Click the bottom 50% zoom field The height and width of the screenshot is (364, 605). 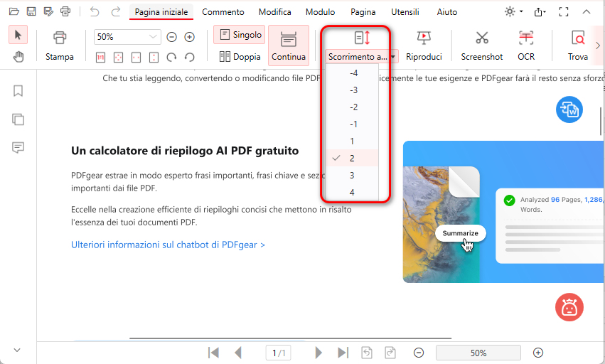click(x=478, y=353)
